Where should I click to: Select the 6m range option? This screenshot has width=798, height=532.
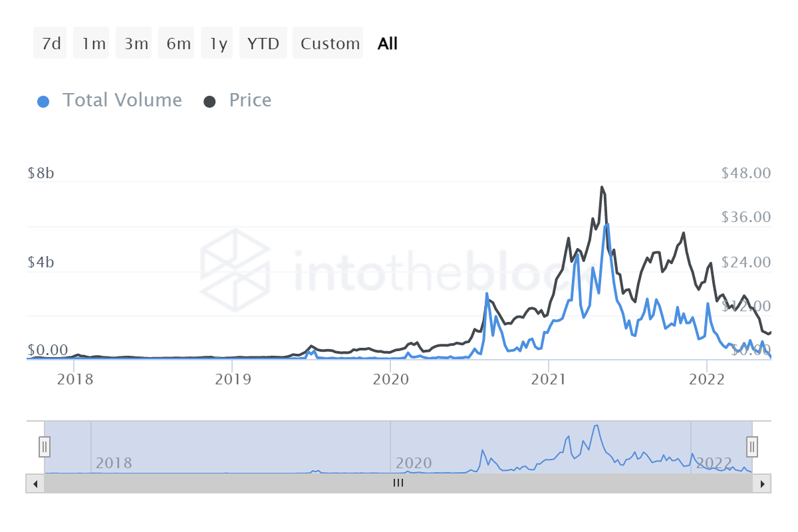[x=176, y=43]
